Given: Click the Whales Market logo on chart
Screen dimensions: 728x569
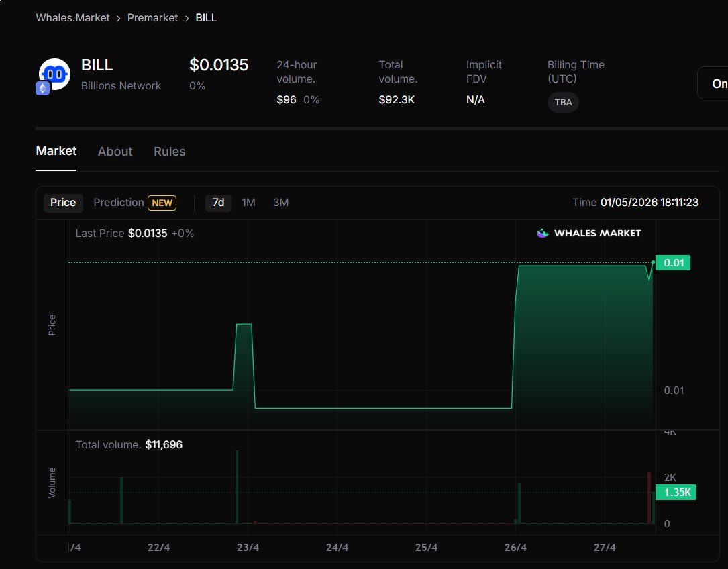Looking at the screenshot, I should [x=588, y=234].
